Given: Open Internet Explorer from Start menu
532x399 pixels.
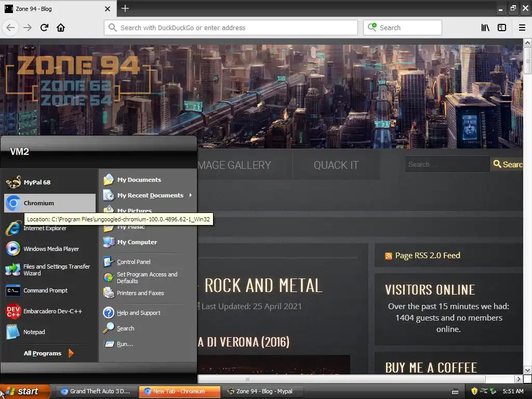Looking at the screenshot, I should pyautogui.click(x=50, y=228).
